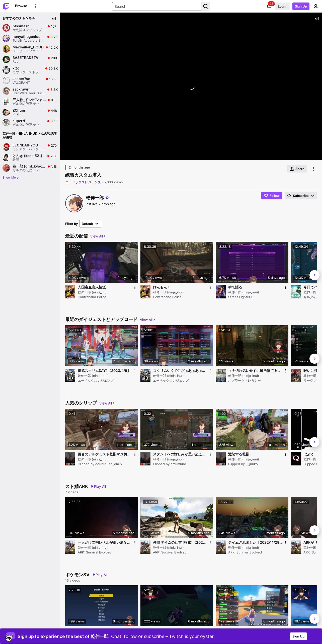Open the notifications inbox with 93 badge
Image resolution: width=322 pixels, height=644 pixels.
pyautogui.click(x=269, y=6)
